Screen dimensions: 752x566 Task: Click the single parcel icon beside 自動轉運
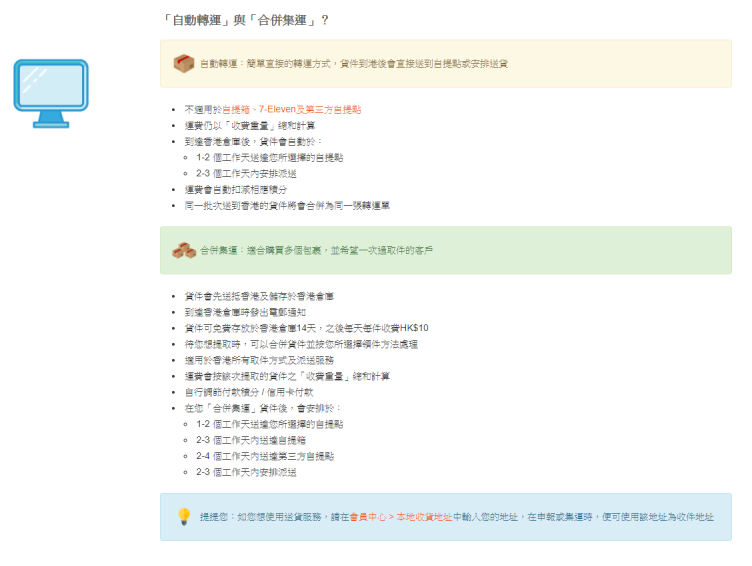point(183,64)
